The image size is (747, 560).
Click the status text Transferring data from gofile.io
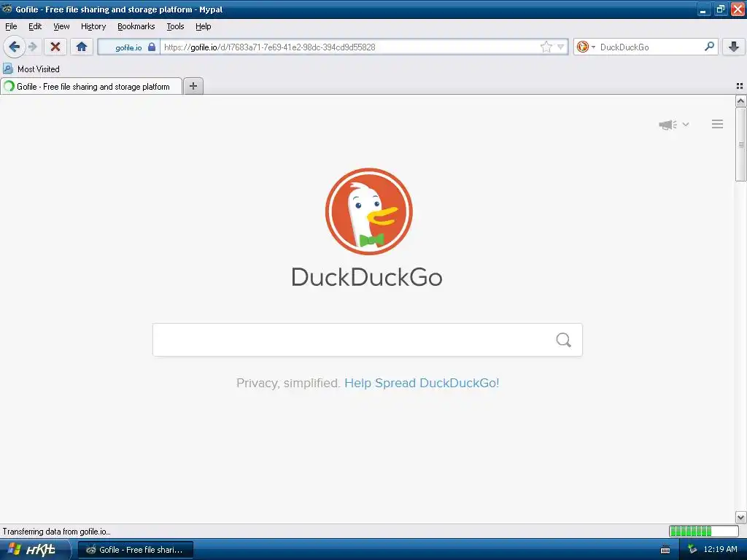(x=56, y=532)
